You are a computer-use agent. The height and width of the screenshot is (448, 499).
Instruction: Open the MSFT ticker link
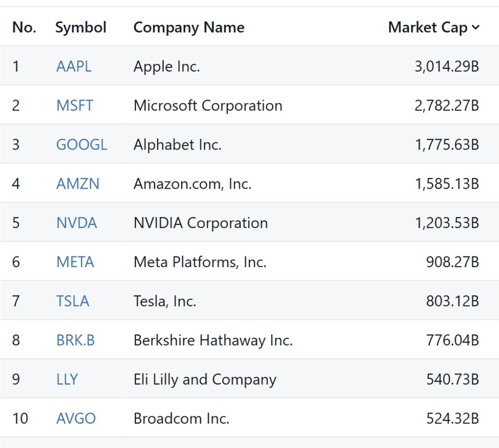pyautogui.click(x=75, y=105)
